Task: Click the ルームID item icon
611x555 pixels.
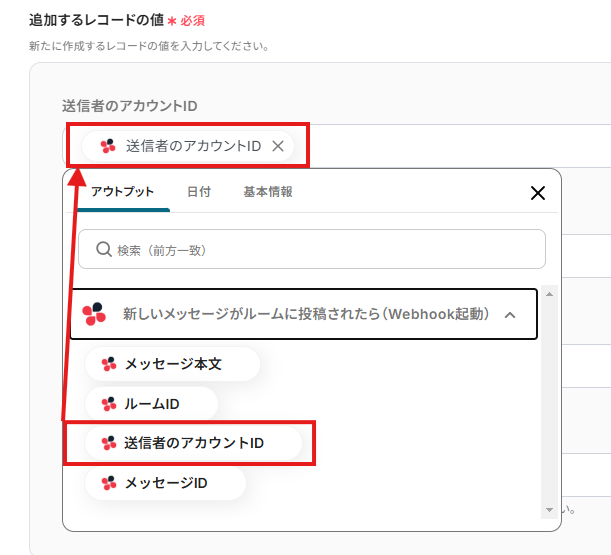Action: click(109, 404)
